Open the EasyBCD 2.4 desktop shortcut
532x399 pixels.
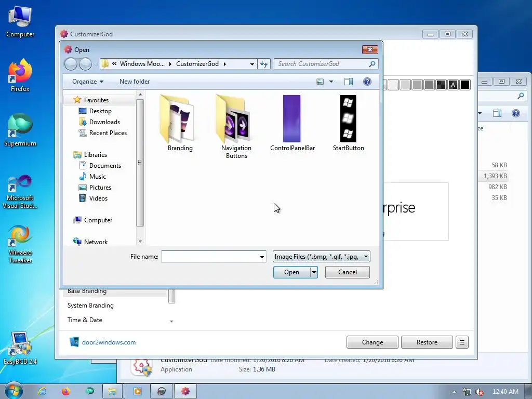20,348
